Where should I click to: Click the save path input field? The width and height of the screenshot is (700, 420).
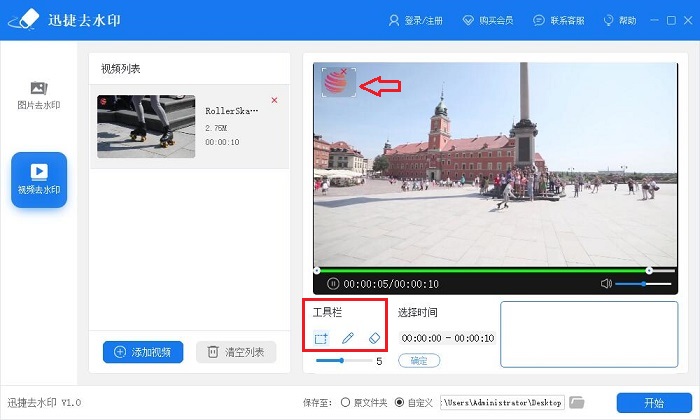click(502, 403)
